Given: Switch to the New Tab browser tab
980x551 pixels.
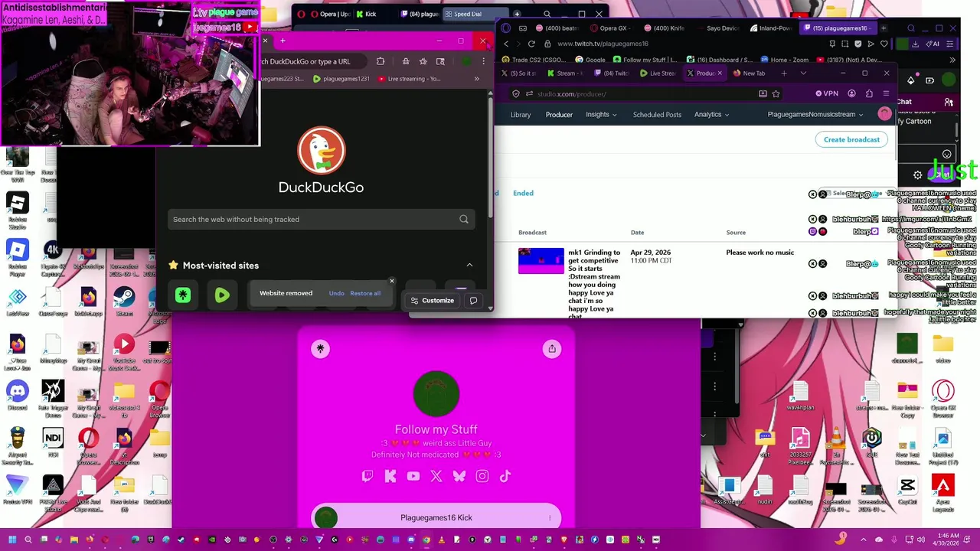Looking at the screenshot, I should (x=749, y=73).
